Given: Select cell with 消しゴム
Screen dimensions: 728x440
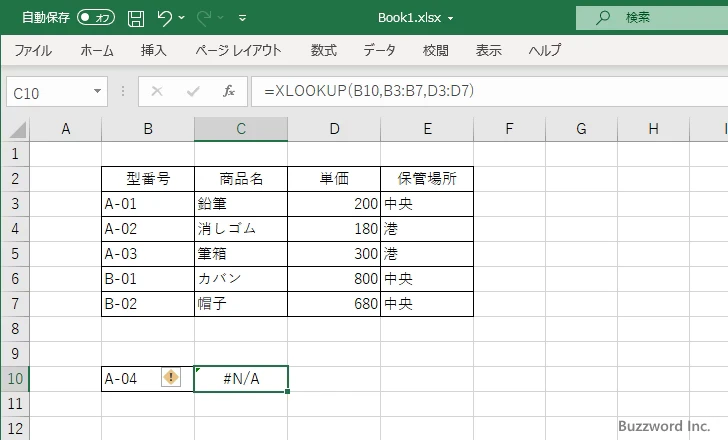Looking at the screenshot, I should [241, 229].
